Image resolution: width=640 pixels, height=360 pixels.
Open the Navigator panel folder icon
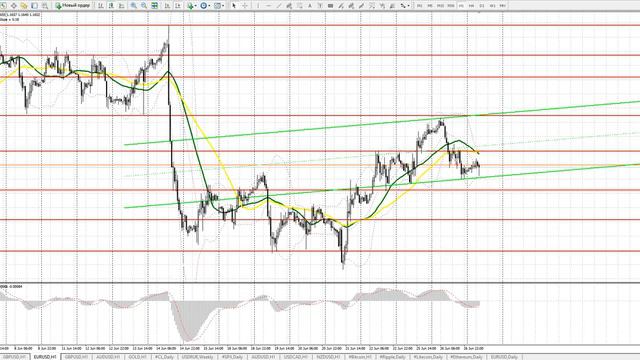pos(24,6)
